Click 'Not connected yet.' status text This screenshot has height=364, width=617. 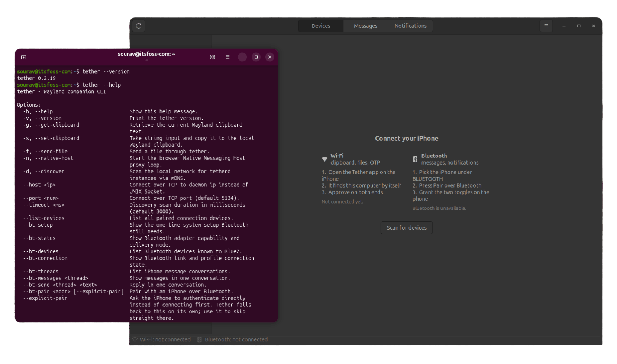(x=342, y=202)
